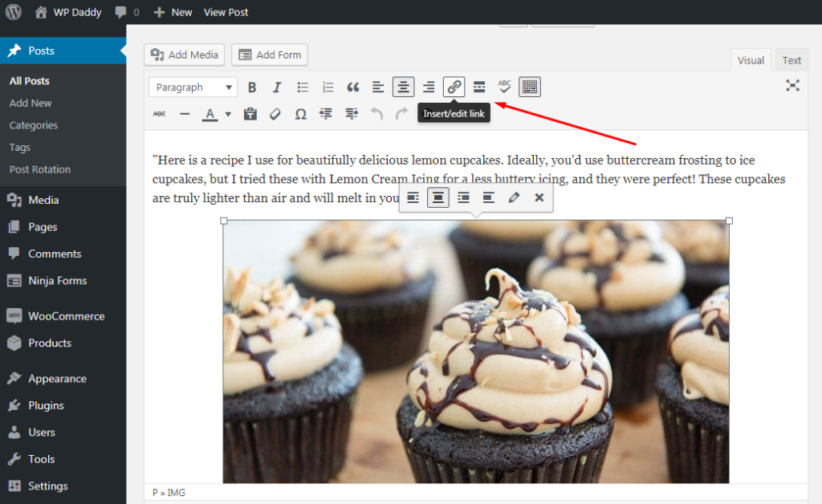Switch to the Text editing tab

(791, 59)
